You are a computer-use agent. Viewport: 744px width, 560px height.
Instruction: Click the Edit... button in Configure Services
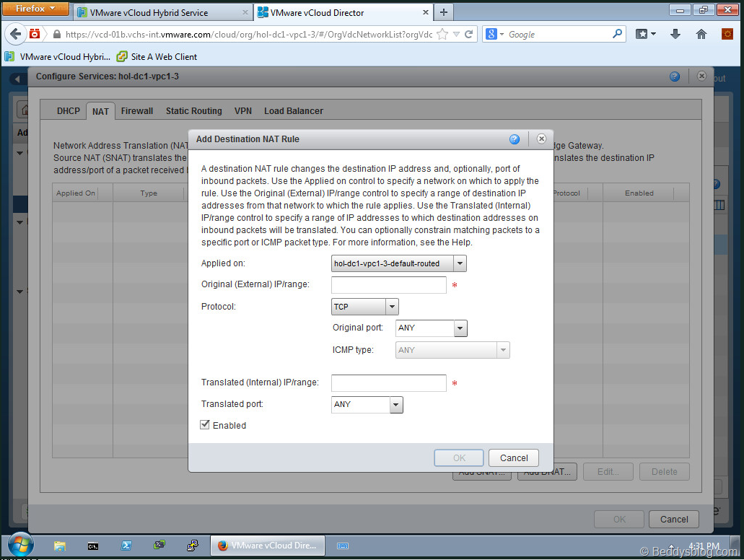coord(608,472)
